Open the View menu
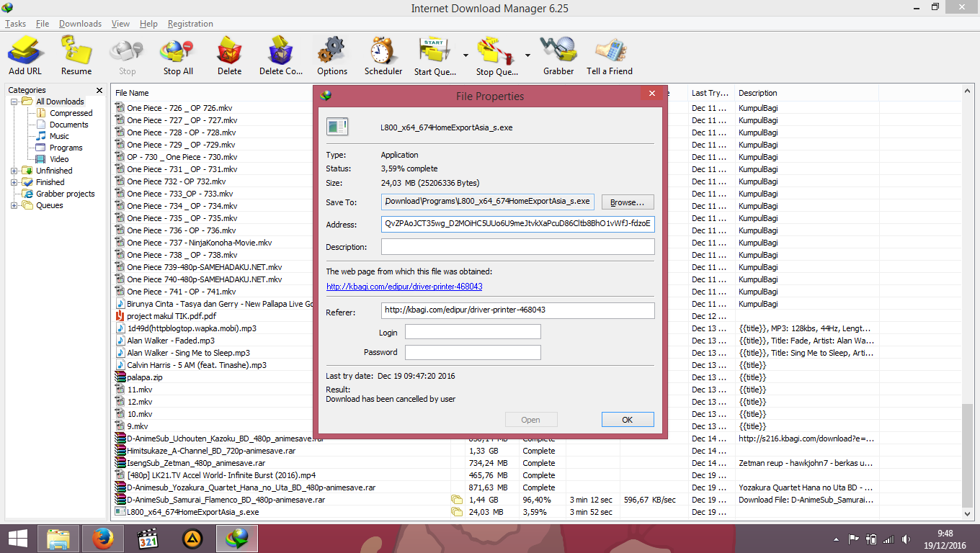The height and width of the screenshot is (553, 980). [x=120, y=24]
